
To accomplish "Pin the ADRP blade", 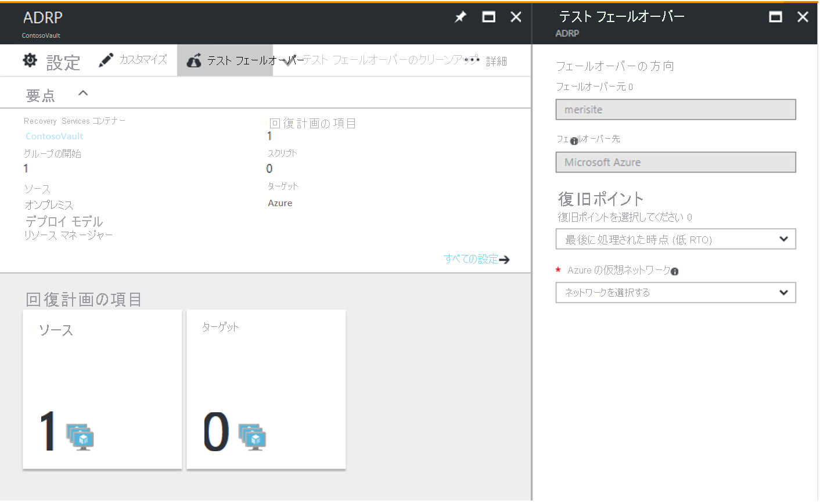I will pos(461,17).
